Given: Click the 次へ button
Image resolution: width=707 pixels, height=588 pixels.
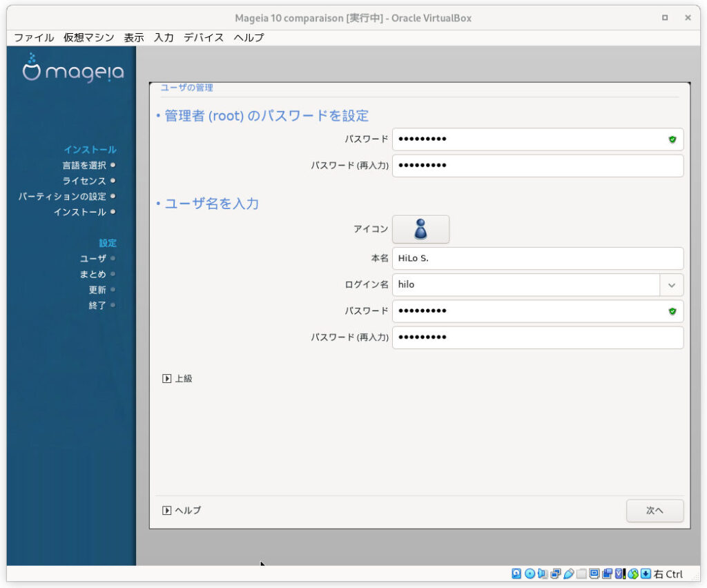Looking at the screenshot, I should pyautogui.click(x=655, y=511).
